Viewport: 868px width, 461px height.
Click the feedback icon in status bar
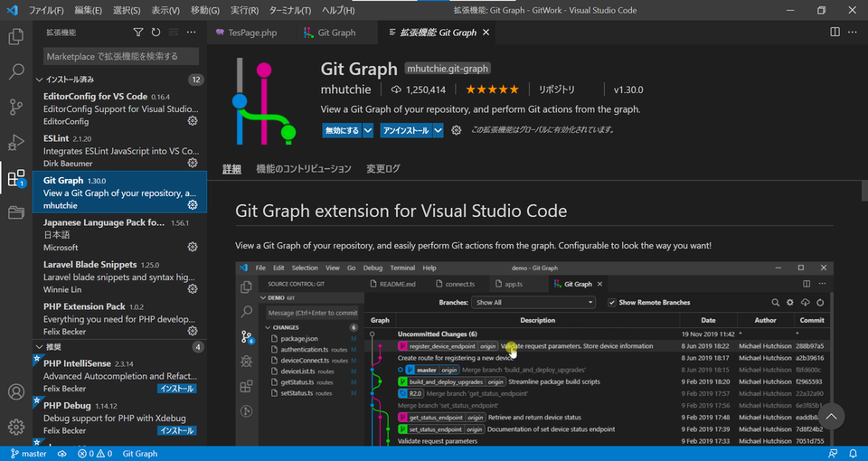pyautogui.click(x=833, y=454)
